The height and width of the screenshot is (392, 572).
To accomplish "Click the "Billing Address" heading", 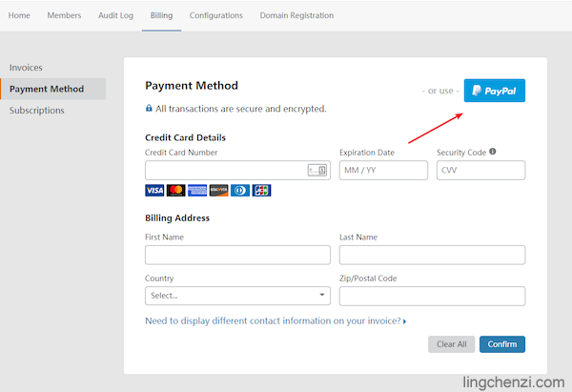I will [x=177, y=217].
